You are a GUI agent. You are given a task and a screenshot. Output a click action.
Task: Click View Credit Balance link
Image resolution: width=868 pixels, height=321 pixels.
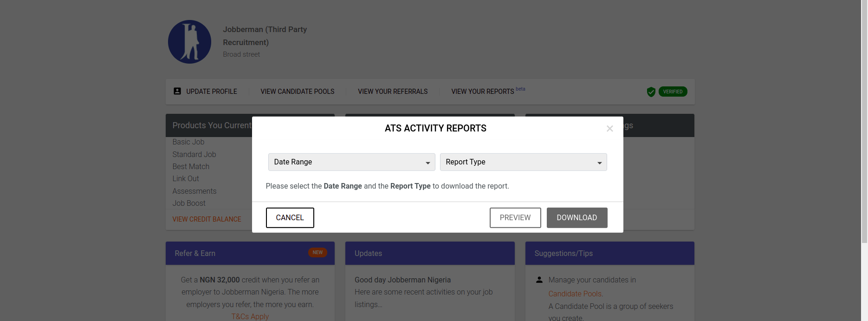207,219
